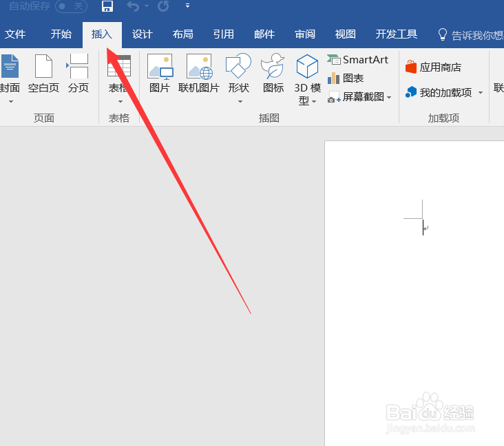The height and width of the screenshot is (446, 504).
Task: Click the Redo/repeat icon
Action: pos(163,6)
